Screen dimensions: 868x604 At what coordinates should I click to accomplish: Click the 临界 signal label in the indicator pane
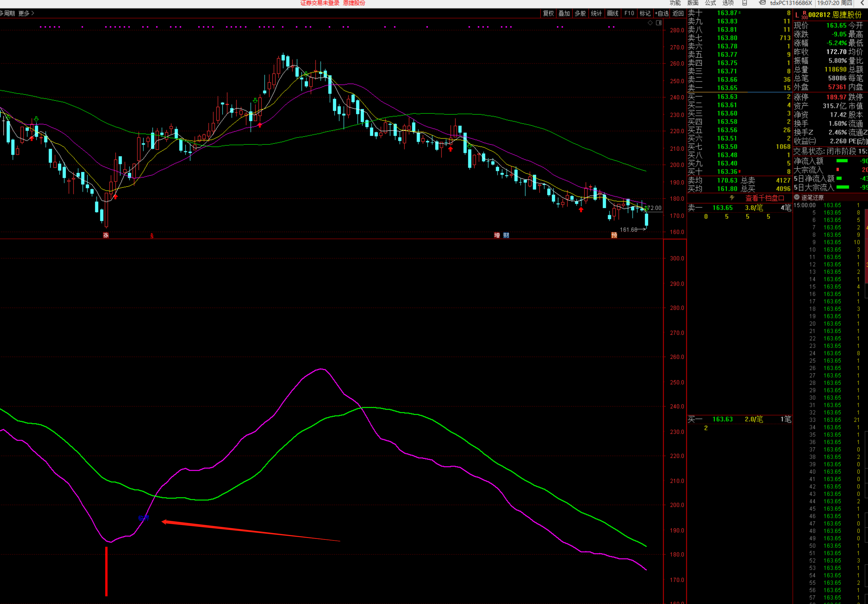144,518
